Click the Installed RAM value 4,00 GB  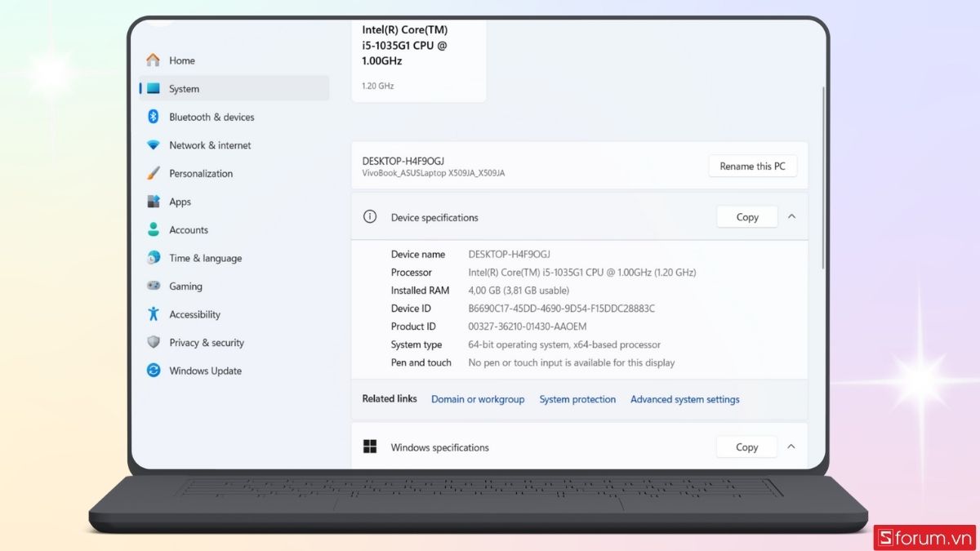519,291
